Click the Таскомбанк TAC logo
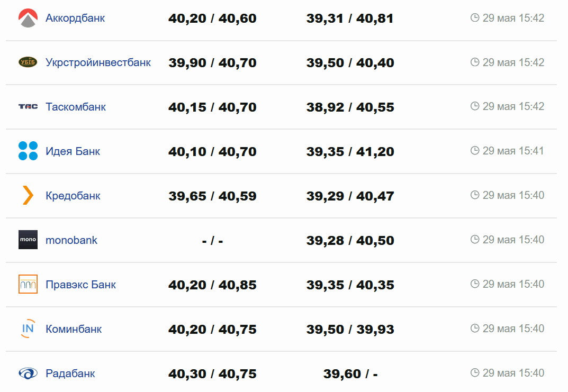This screenshot has height=392, width=568. click(x=28, y=107)
